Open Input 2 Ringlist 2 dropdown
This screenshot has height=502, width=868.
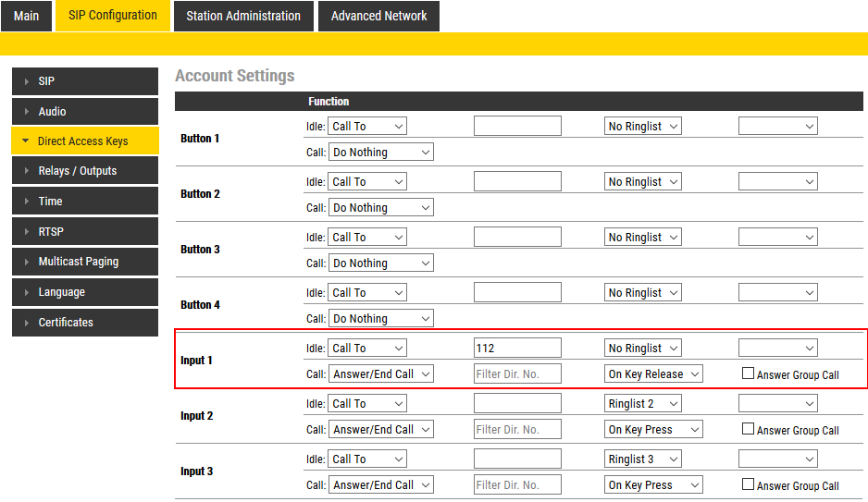642,404
